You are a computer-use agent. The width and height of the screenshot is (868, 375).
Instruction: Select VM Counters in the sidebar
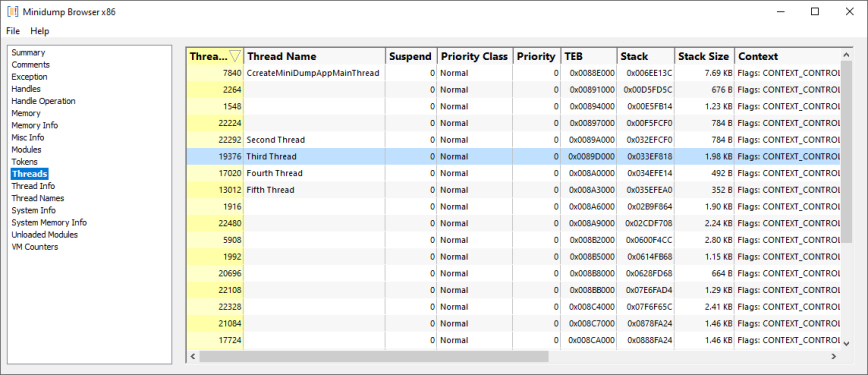tap(34, 248)
